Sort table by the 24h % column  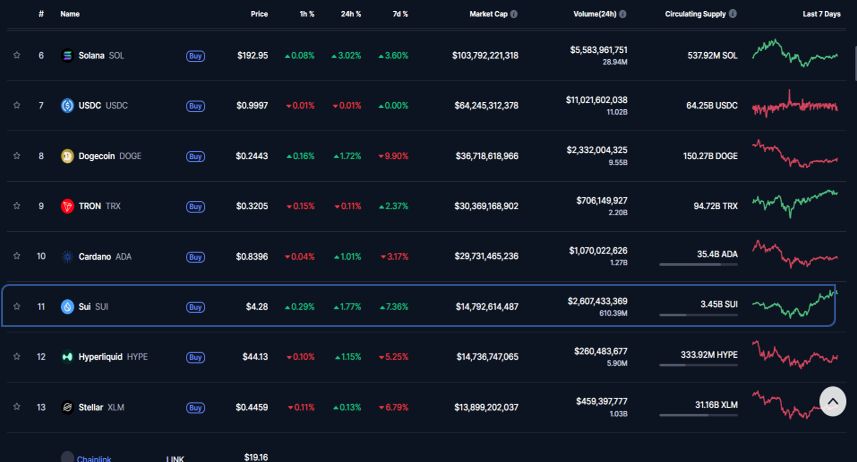click(351, 14)
